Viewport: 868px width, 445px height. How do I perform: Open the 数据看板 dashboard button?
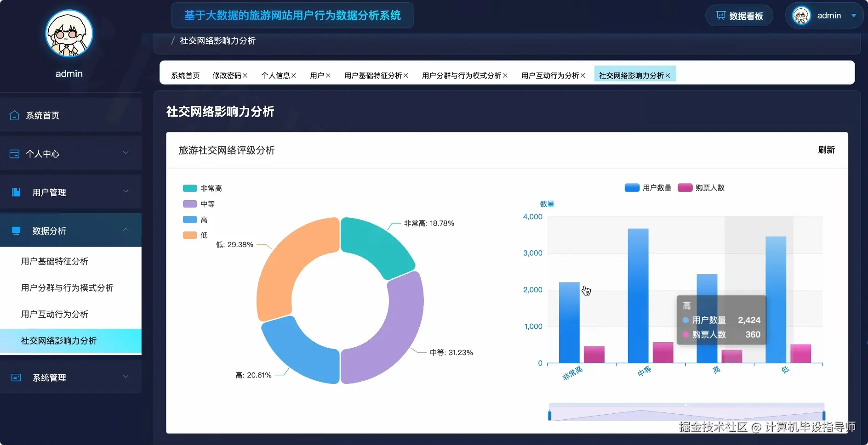(x=739, y=16)
